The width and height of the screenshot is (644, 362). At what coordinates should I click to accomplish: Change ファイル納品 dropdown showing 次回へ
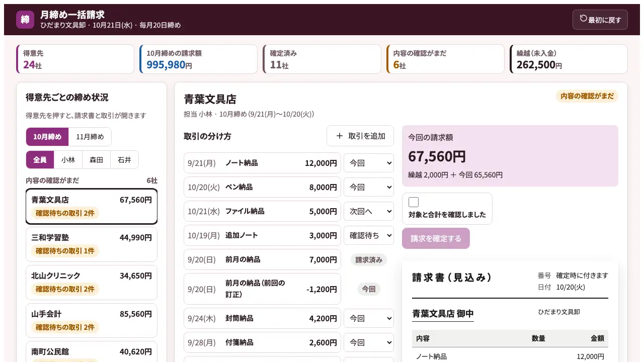(x=369, y=211)
